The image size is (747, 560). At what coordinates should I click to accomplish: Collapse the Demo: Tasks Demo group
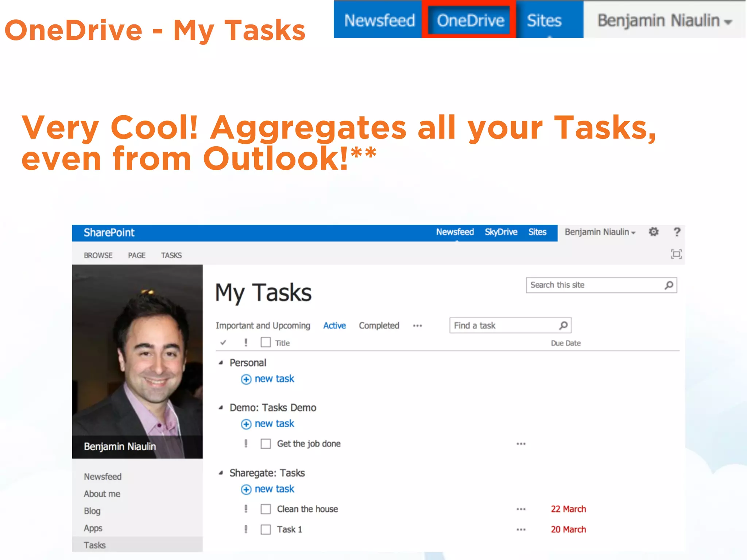click(x=221, y=408)
